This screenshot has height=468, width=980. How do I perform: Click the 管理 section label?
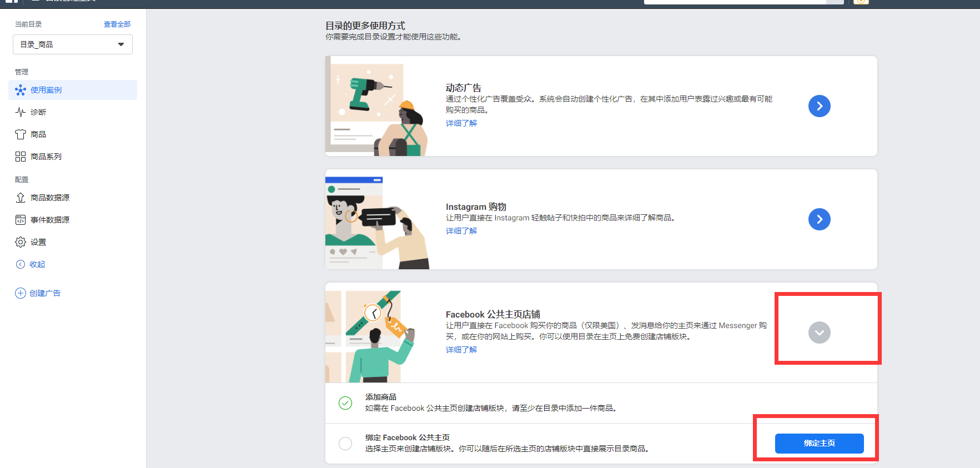coord(22,72)
